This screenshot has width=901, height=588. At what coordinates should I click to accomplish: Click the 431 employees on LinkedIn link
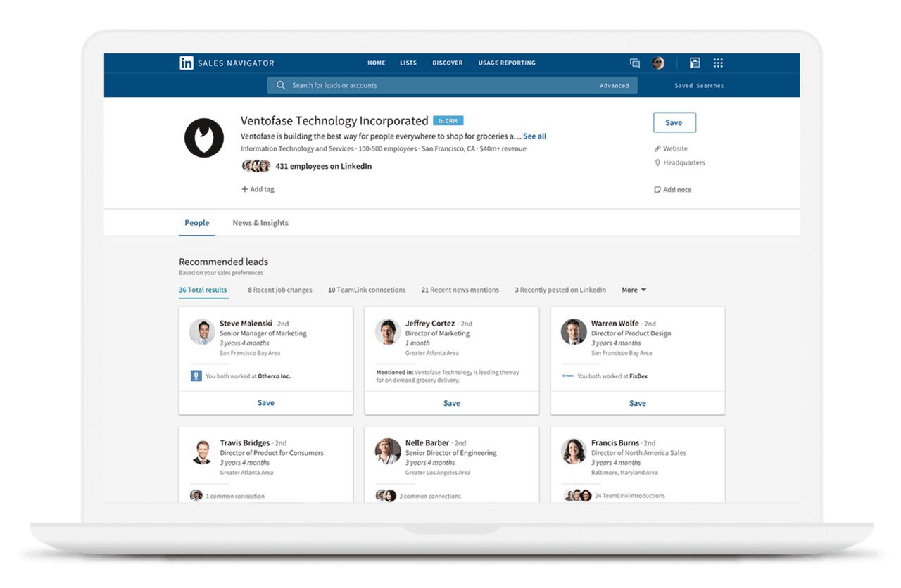324,166
